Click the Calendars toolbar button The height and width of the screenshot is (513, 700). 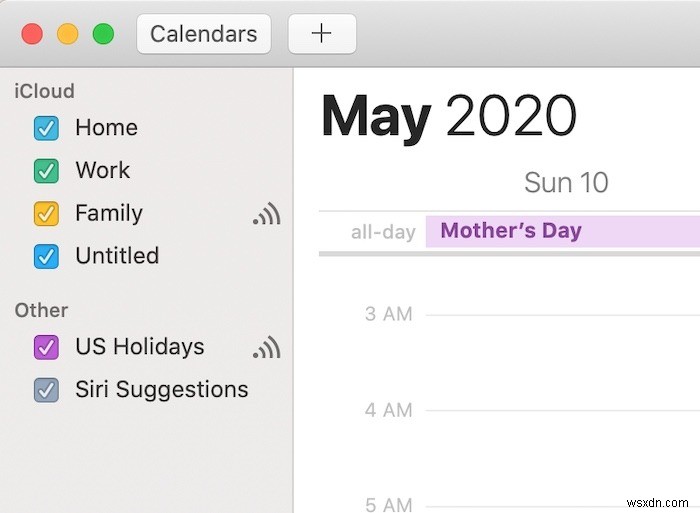(203, 34)
